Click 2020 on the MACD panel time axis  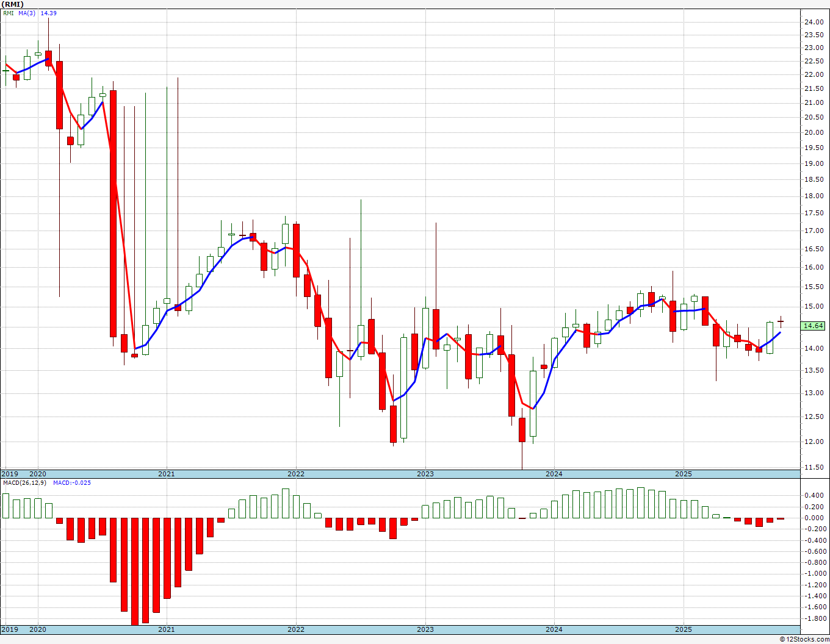coord(38,629)
